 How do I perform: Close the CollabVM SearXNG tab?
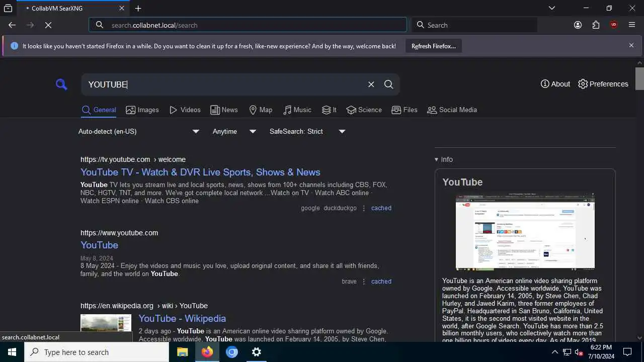coord(122,9)
